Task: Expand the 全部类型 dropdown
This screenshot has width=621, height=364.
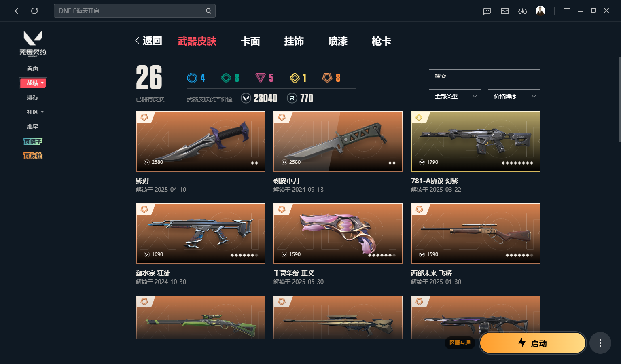Action: coord(455,96)
